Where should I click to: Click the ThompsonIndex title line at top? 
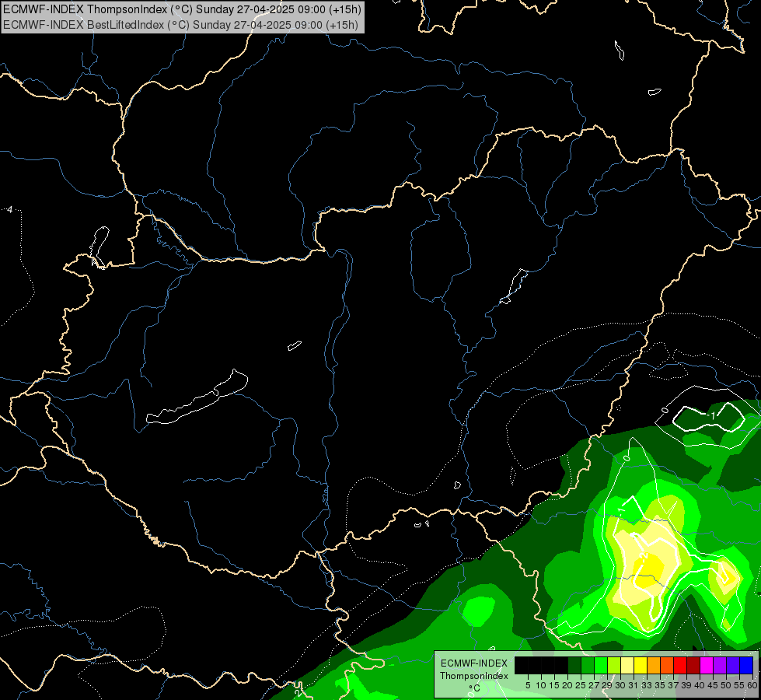(182, 9)
